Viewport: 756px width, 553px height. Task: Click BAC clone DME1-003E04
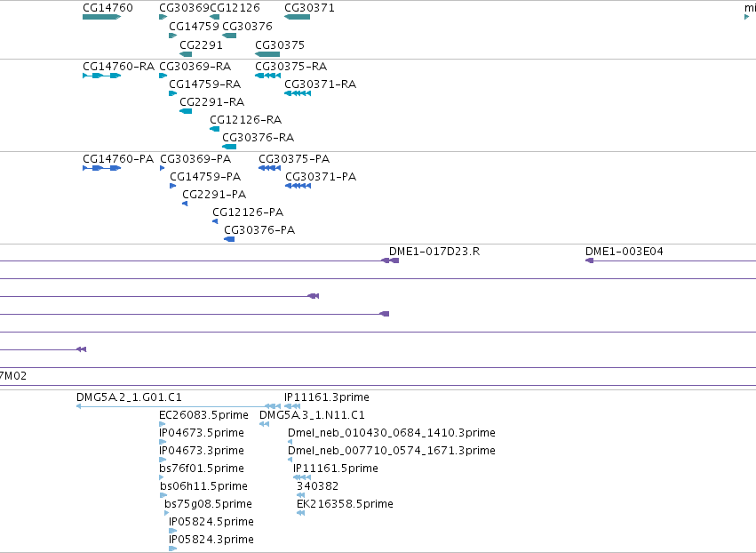(x=624, y=252)
